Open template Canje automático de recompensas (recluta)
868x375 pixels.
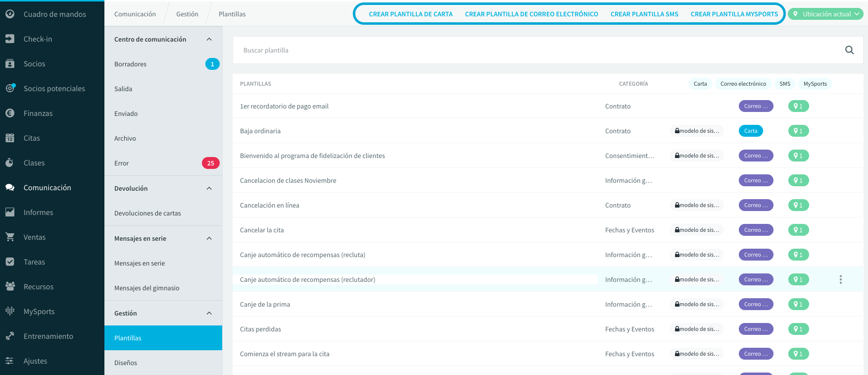[x=302, y=255]
